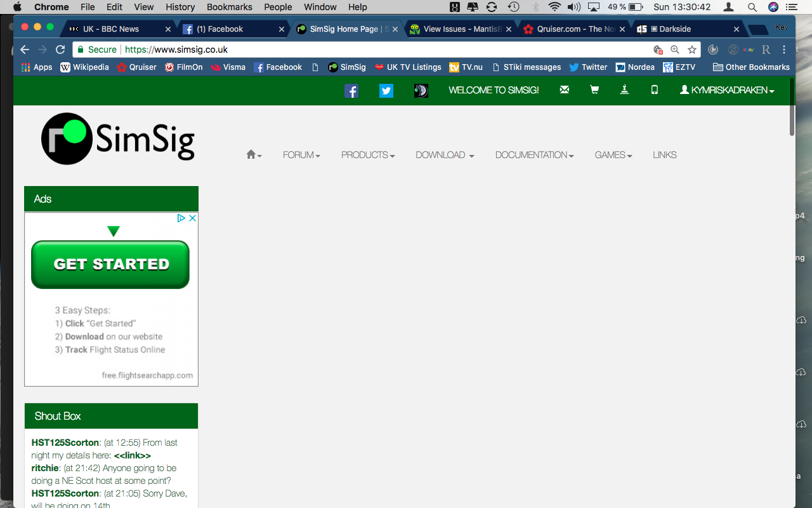Open the KYMRISKADRAKEN user dropdown
Image resolution: width=812 pixels, height=508 pixels.
727,91
